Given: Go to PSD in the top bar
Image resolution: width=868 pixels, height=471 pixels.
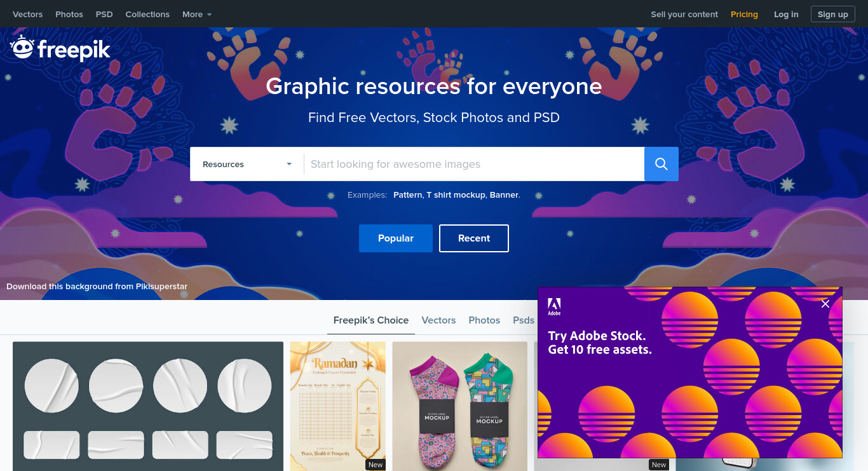Looking at the screenshot, I should point(104,14).
